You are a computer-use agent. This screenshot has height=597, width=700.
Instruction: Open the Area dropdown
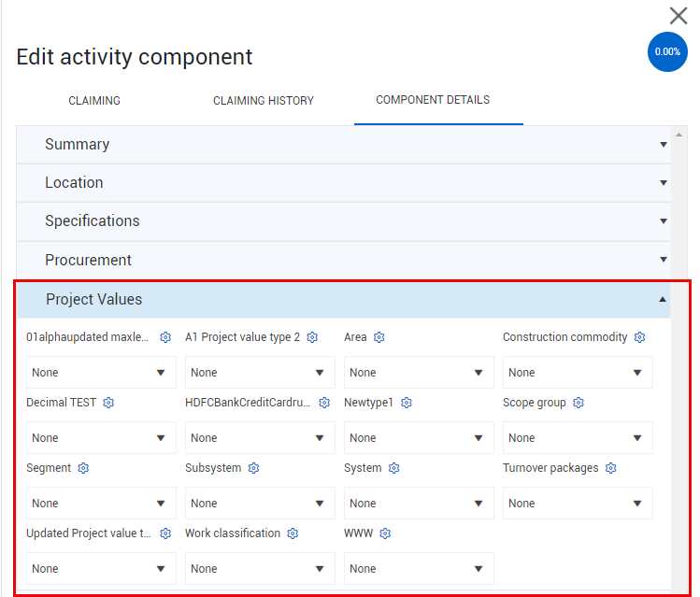[419, 373]
